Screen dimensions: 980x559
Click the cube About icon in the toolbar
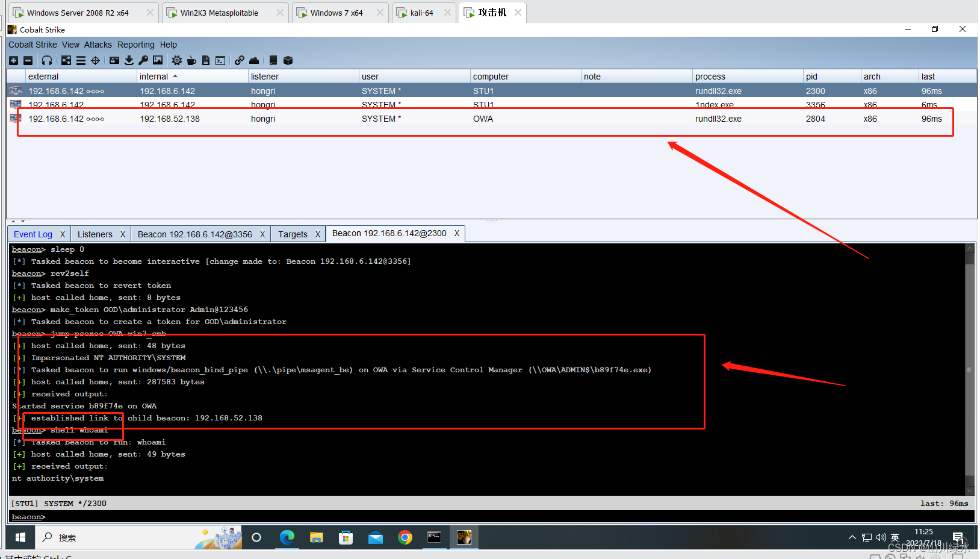click(288, 60)
